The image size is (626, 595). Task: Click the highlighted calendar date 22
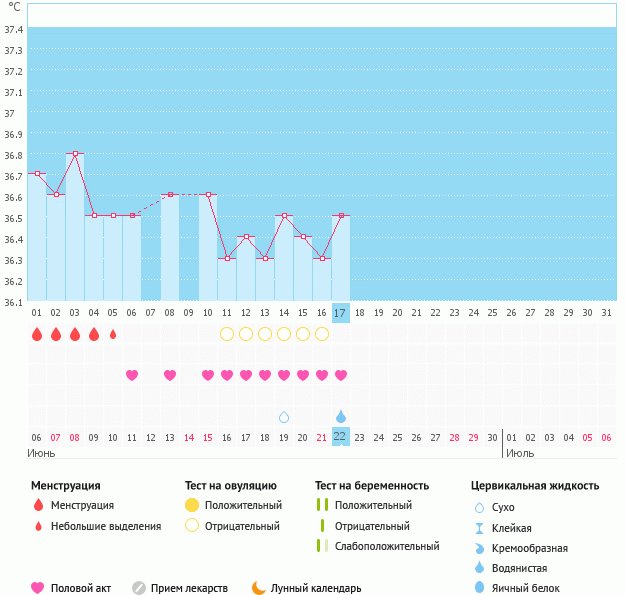click(x=340, y=437)
